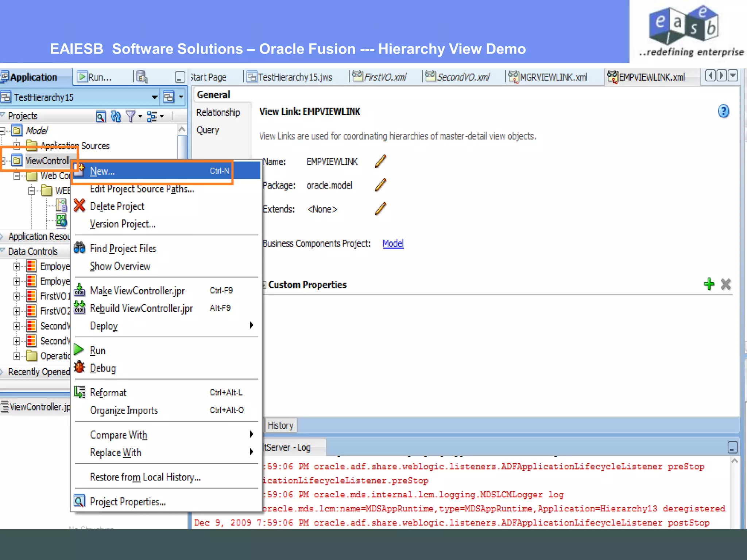Expand the Application Resources section
This screenshot has width=747, height=560.
(2, 236)
